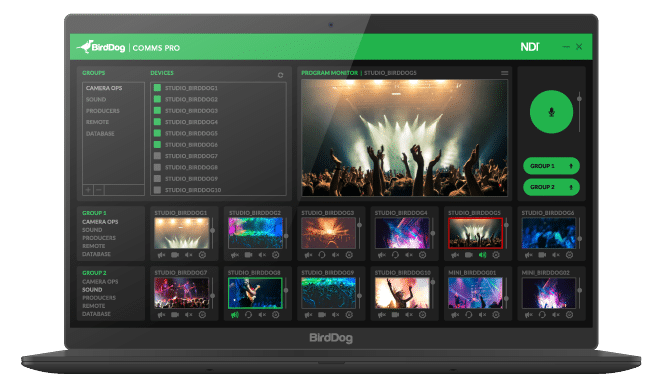Click the headset icon under STUDIO_BIRDDOG8
663x388 pixels.
[x=249, y=315]
